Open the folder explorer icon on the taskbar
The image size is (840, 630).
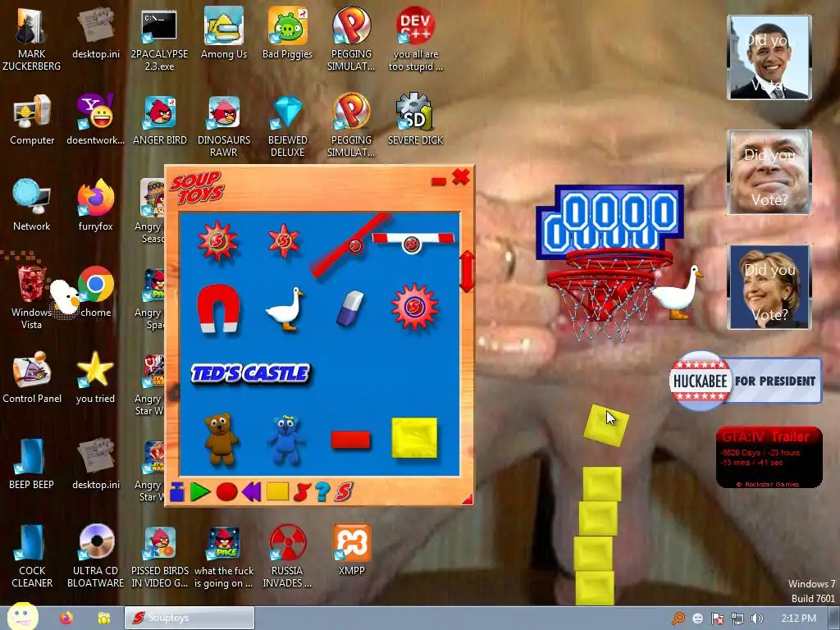click(x=104, y=619)
